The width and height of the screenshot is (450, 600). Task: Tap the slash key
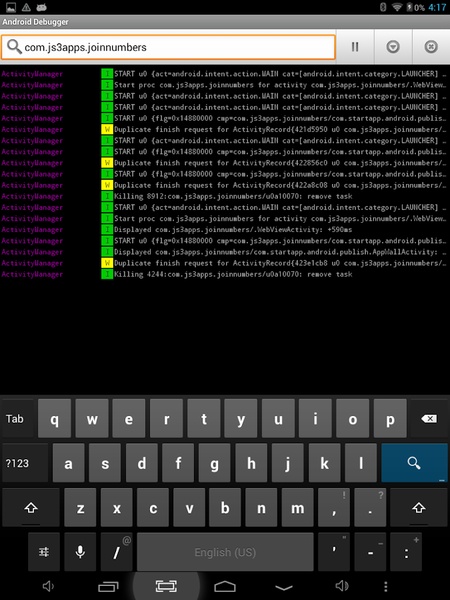pos(116,552)
